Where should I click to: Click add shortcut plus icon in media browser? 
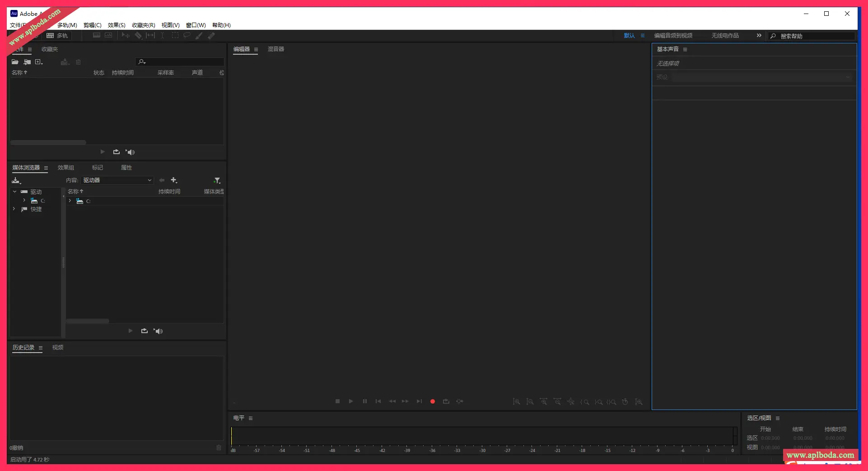tap(174, 180)
